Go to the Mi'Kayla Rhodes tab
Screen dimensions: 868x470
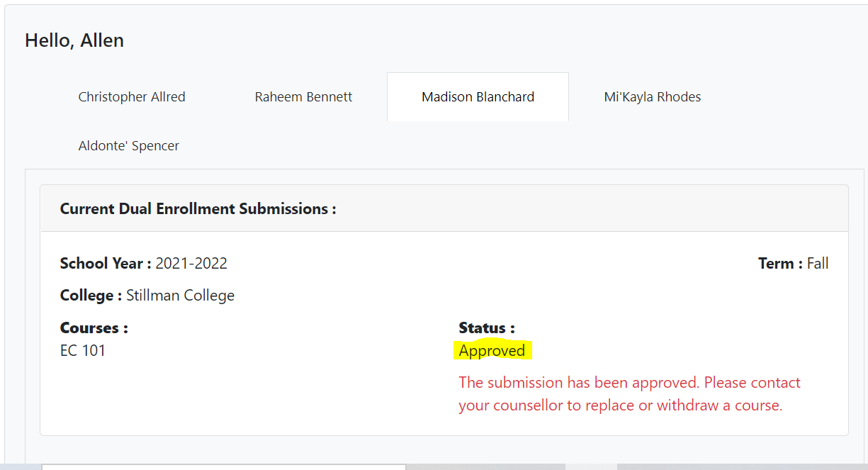tap(652, 97)
